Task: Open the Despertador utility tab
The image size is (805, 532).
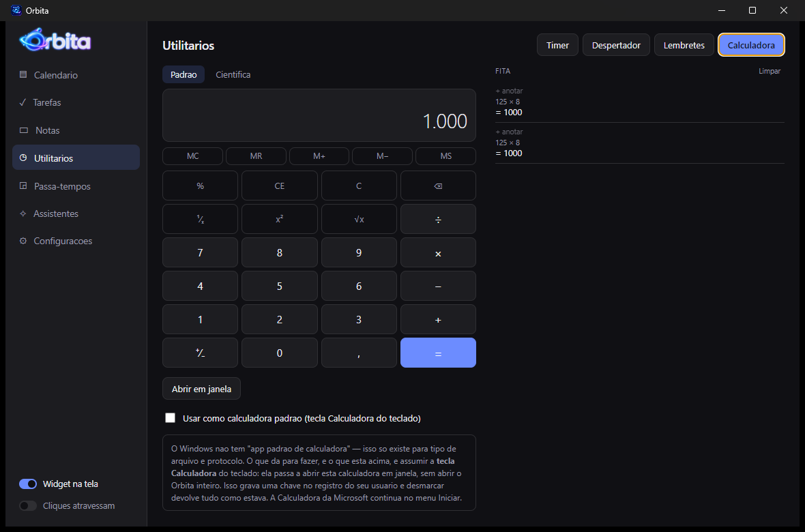Action: tap(616, 45)
